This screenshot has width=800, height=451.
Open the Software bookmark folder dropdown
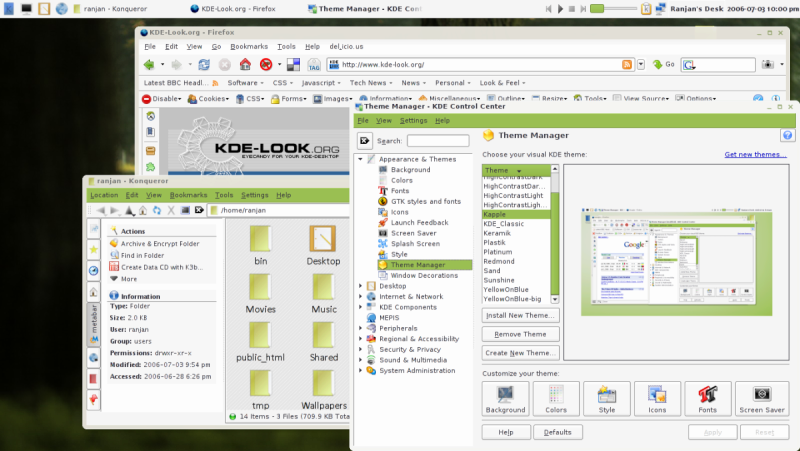[x=245, y=83]
